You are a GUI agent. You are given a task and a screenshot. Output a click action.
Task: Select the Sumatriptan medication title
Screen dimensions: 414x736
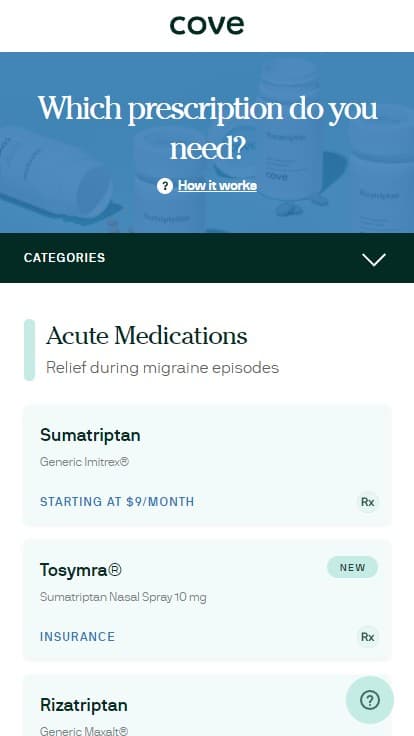tap(90, 435)
